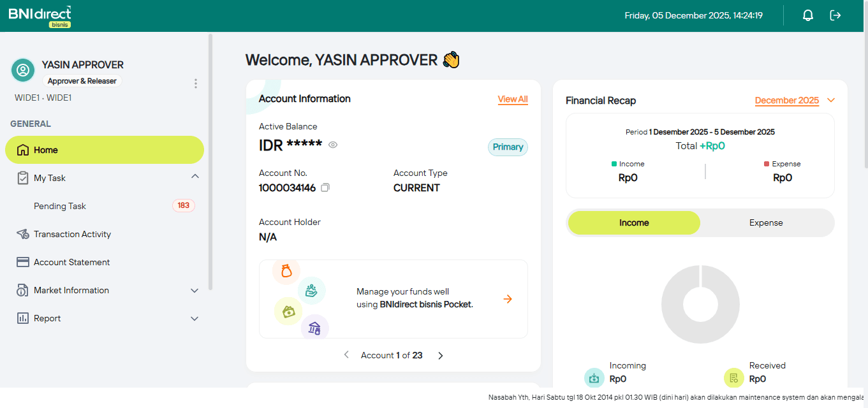Collapse the My Task menu
Image resolution: width=868 pixels, height=408 pixels.
click(195, 176)
